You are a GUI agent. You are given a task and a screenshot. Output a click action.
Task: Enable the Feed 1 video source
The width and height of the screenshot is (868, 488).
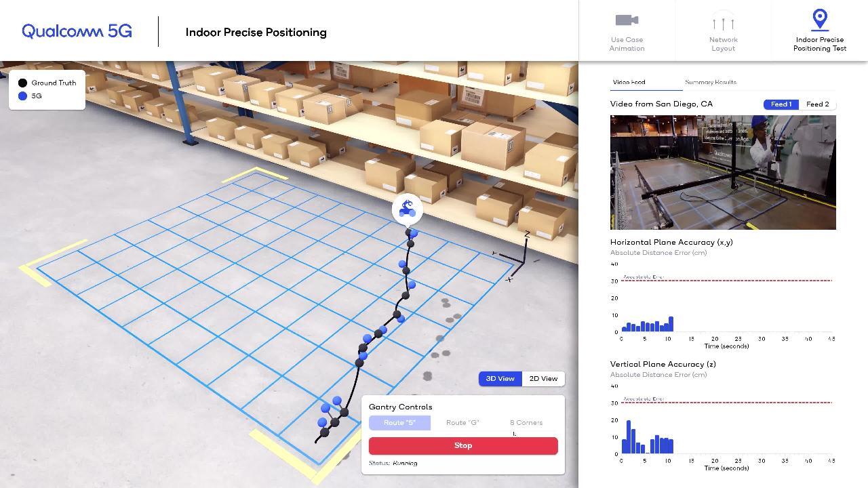(781, 104)
